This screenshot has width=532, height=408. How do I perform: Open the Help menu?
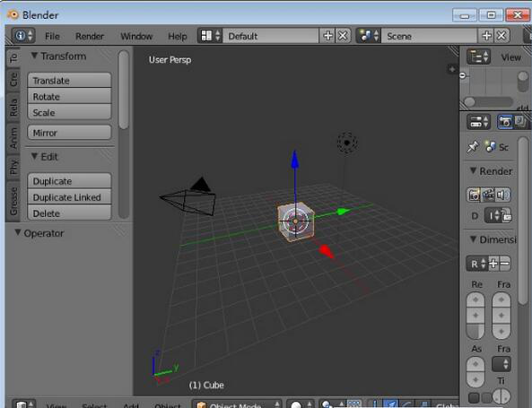tap(178, 36)
